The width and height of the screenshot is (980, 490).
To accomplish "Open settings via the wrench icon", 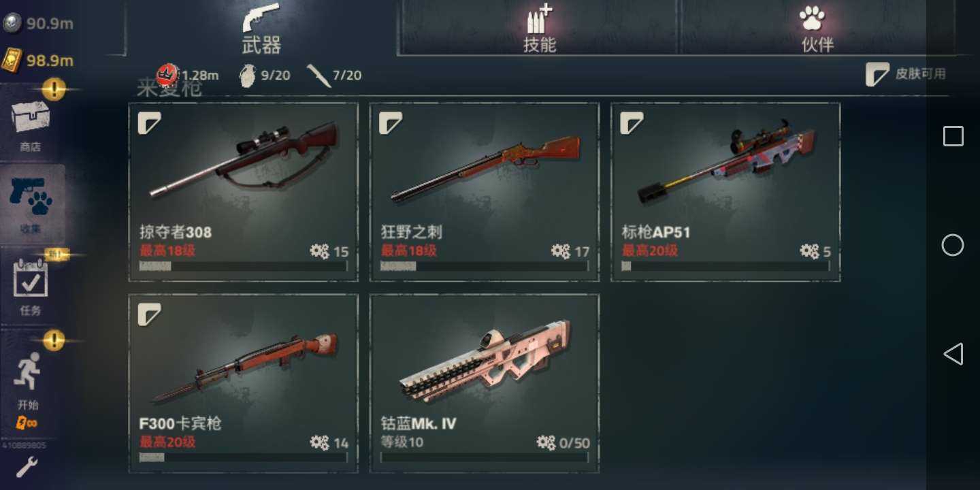I will click(27, 468).
